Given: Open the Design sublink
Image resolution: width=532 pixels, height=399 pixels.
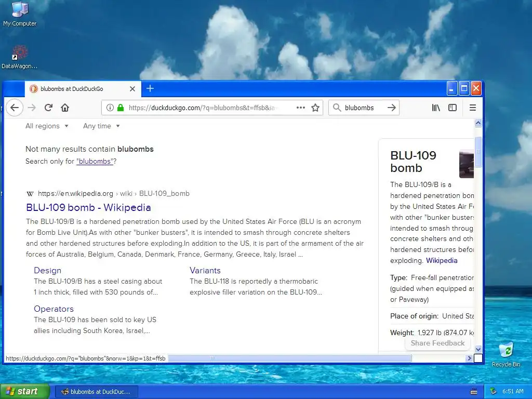Looking at the screenshot, I should pos(47,270).
